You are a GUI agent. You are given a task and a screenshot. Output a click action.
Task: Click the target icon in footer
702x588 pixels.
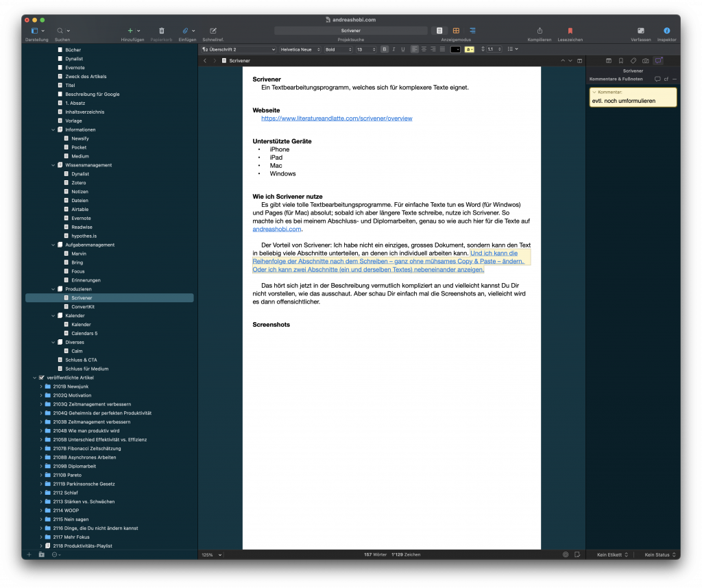click(566, 555)
